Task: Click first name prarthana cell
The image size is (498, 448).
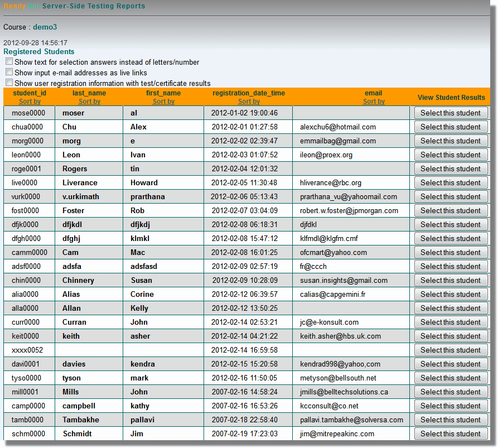Action: [163, 197]
